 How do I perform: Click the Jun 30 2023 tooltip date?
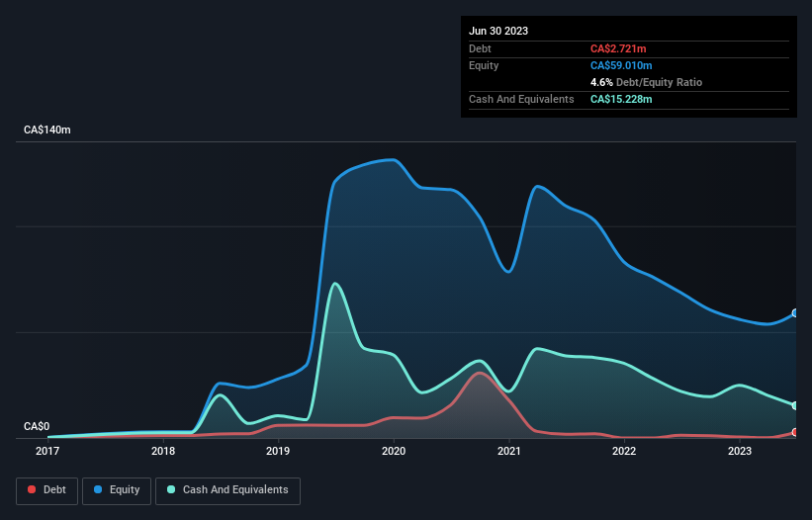498,31
